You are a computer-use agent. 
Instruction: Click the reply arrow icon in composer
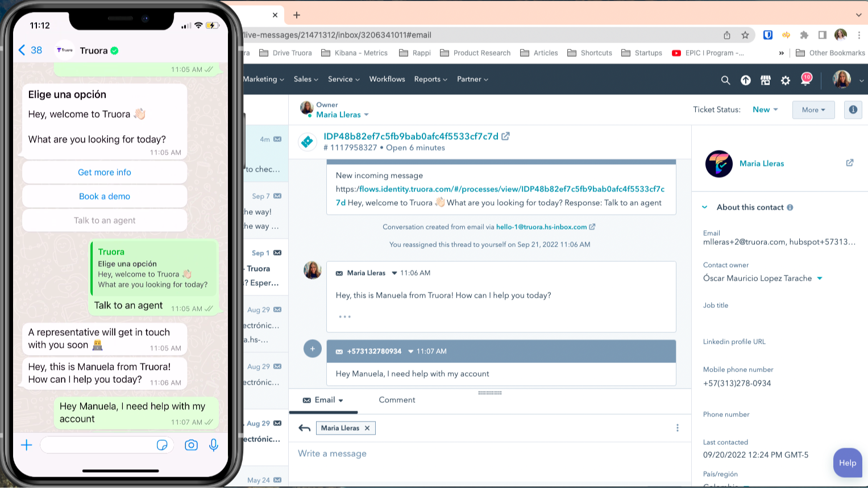pos(304,428)
